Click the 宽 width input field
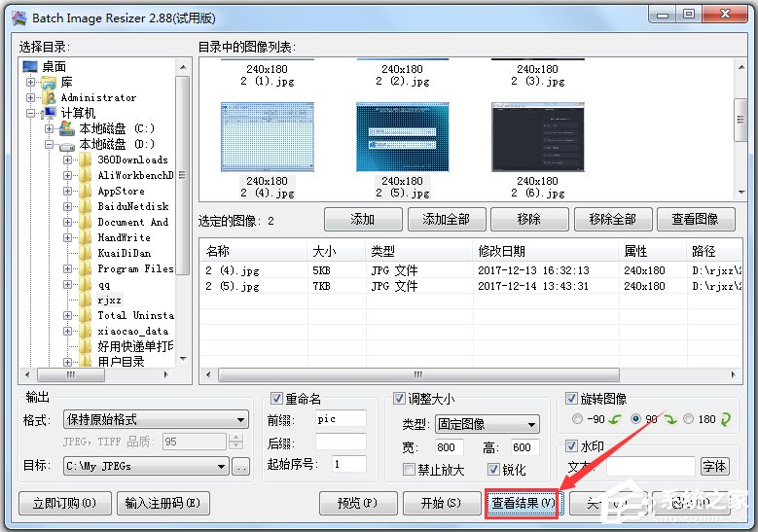758x532 pixels. [447, 447]
